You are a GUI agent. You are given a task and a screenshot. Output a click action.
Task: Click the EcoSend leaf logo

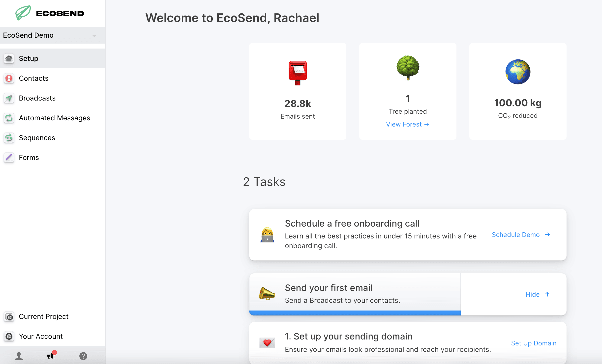pos(23,13)
